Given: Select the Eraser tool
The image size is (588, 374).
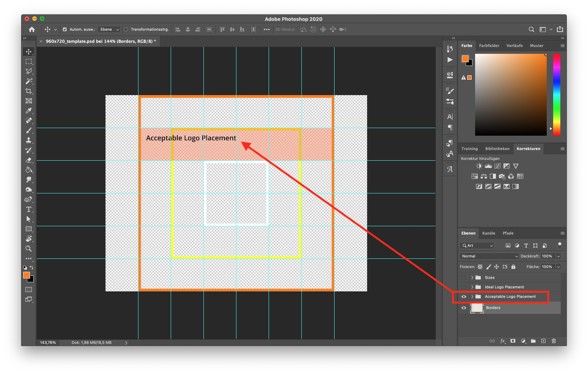Looking at the screenshot, I should point(29,160).
